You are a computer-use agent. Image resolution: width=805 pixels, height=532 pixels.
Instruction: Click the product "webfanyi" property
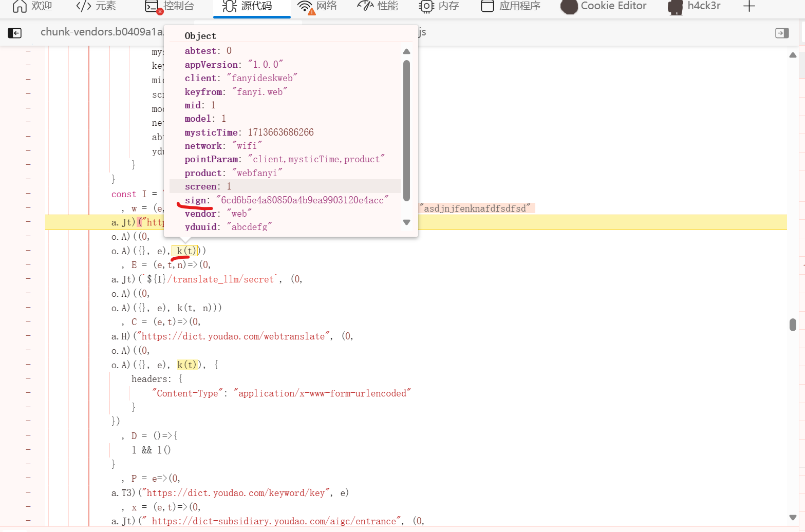point(234,173)
